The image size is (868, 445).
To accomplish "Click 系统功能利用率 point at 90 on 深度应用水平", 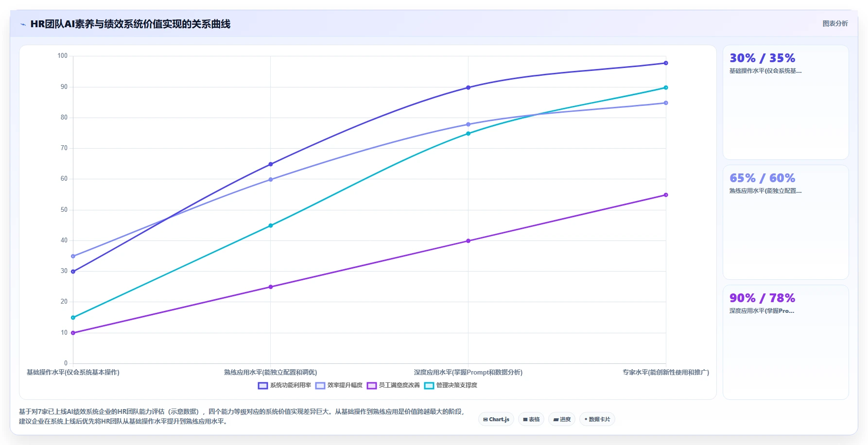I will pyautogui.click(x=468, y=87).
